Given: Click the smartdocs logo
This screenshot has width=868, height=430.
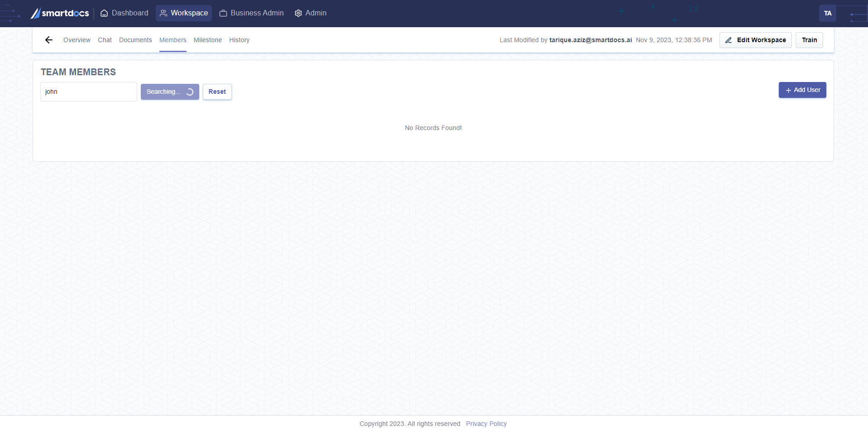Looking at the screenshot, I should point(59,13).
